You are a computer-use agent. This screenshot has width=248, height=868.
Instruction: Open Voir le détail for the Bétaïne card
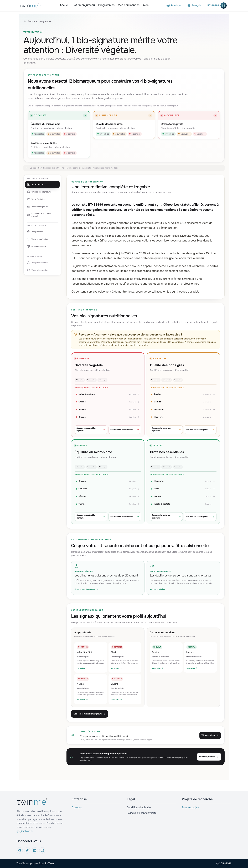tap(157, 668)
